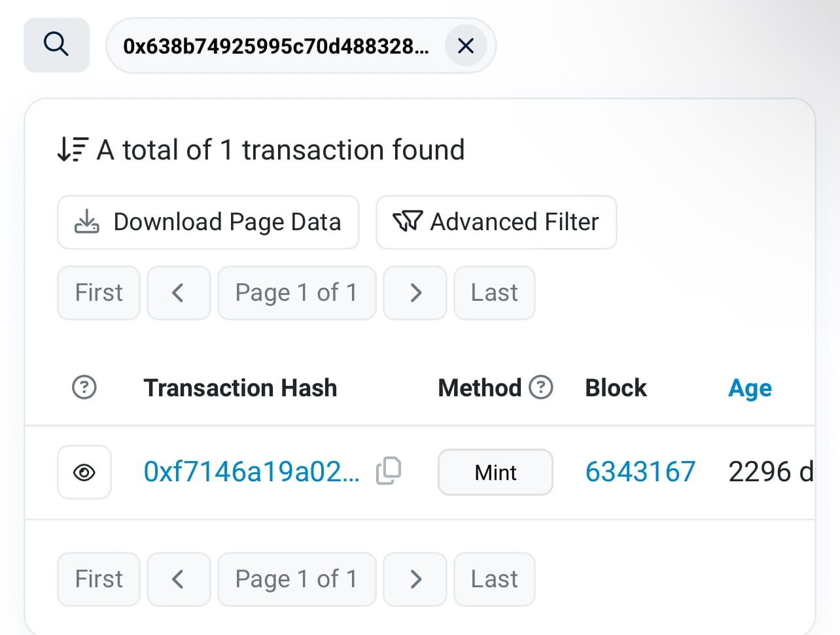Screen dimensions: 840x635
Task: Toggle the Age column time format
Action: point(750,388)
